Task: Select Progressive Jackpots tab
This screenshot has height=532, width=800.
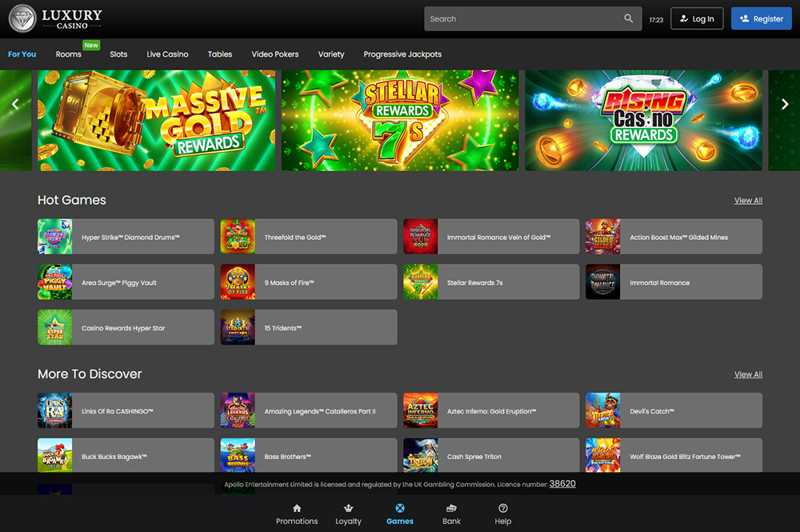Action: (x=402, y=54)
